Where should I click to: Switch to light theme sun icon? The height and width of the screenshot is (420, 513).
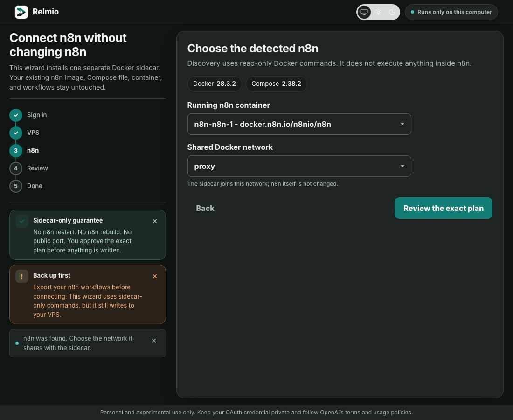coord(378,12)
